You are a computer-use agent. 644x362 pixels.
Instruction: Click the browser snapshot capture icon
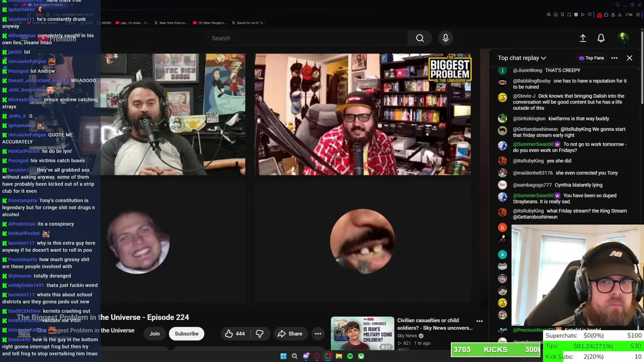pos(569,15)
